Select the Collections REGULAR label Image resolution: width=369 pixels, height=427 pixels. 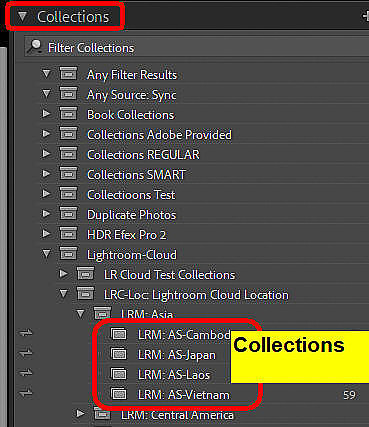click(x=143, y=155)
